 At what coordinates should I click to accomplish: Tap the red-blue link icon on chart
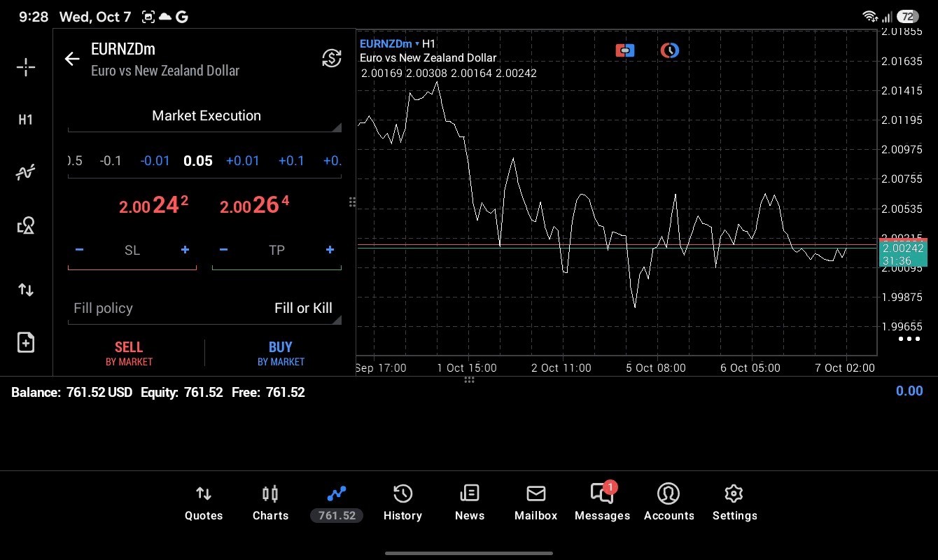point(625,50)
